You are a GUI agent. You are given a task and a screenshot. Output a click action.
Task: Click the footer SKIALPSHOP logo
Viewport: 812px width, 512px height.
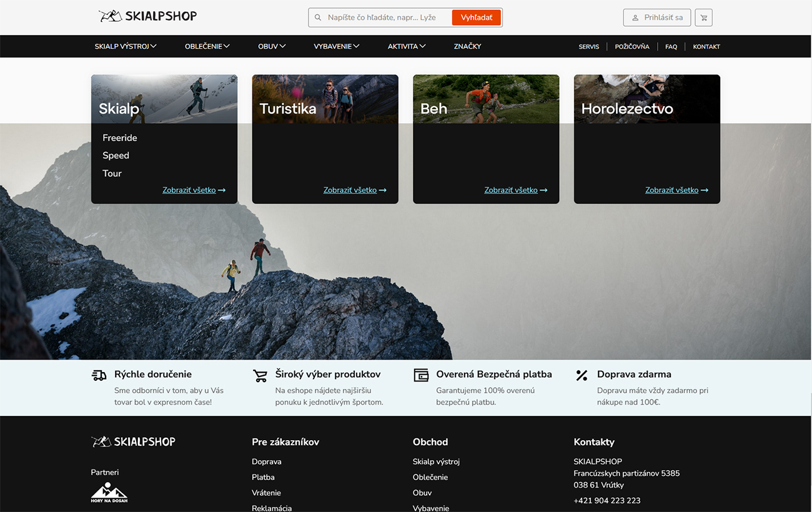[x=133, y=442]
